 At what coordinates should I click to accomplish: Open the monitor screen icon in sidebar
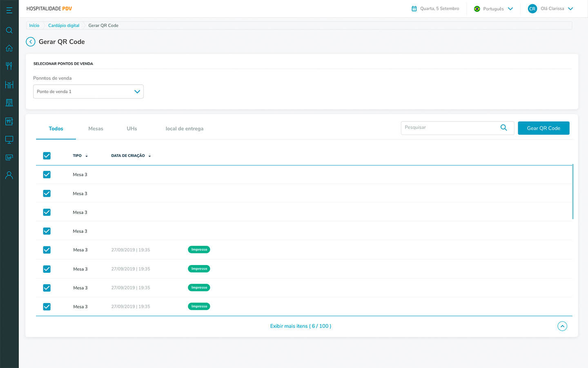tap(9, 139)
